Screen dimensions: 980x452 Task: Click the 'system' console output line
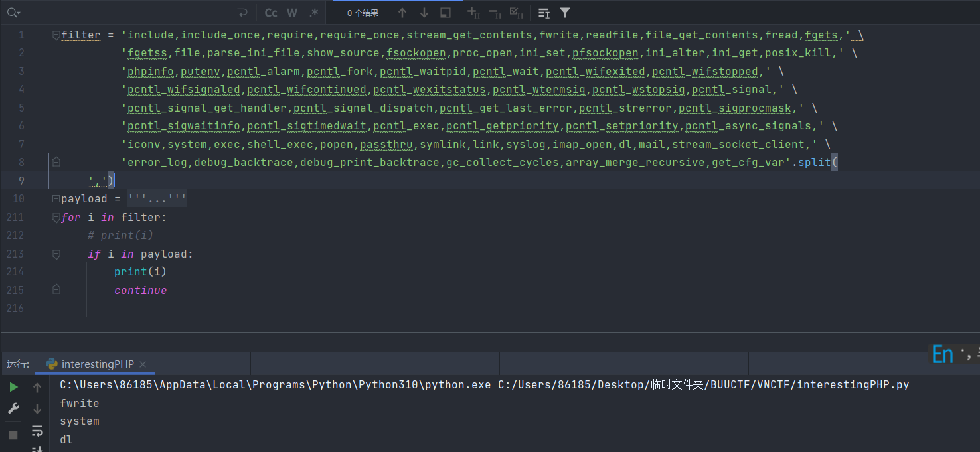tap(80, 421)
